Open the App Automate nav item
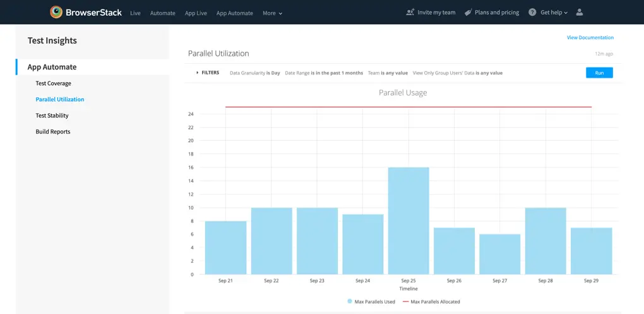Viewport: 644px width, 314px height. click(x=234, y=13)
